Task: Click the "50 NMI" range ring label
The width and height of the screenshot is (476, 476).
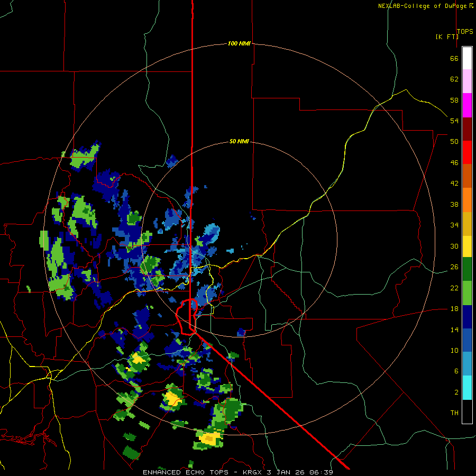Action: (239, 141)
